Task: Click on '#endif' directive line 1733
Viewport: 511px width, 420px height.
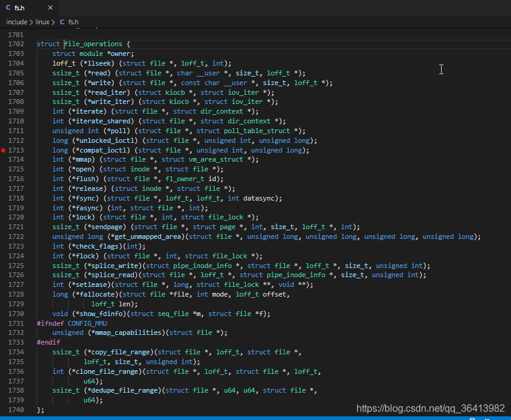Action: pos(48,343)
